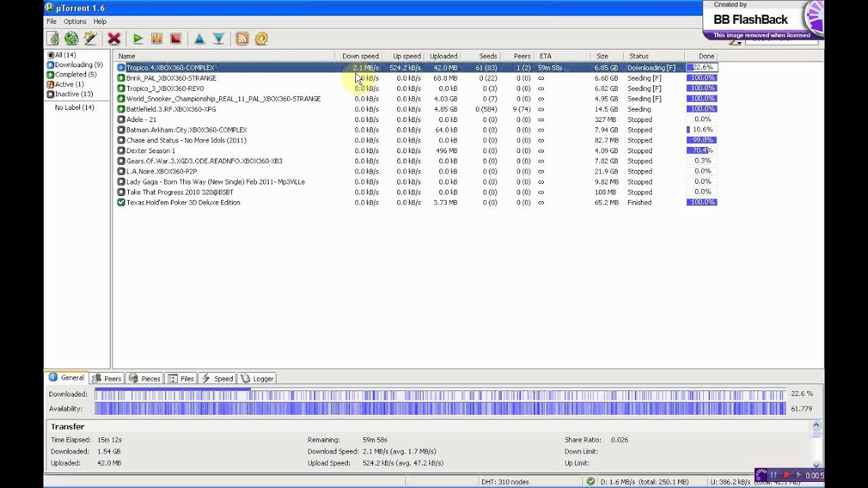Screen dimensions: 868x488
Task: Move torrent down the queue
Action: (218, 39)
